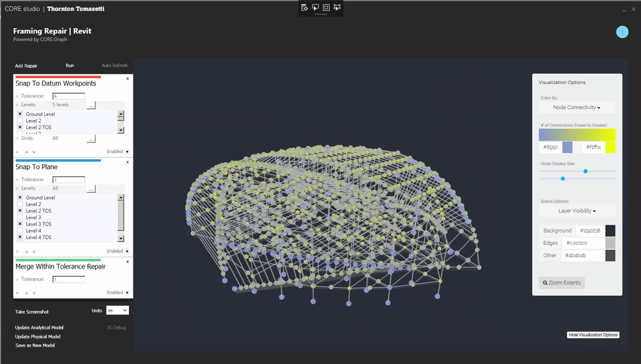Screen dimensions: 641x364
Task: Click the Background hex field #292d38
Action: [590, 231]
